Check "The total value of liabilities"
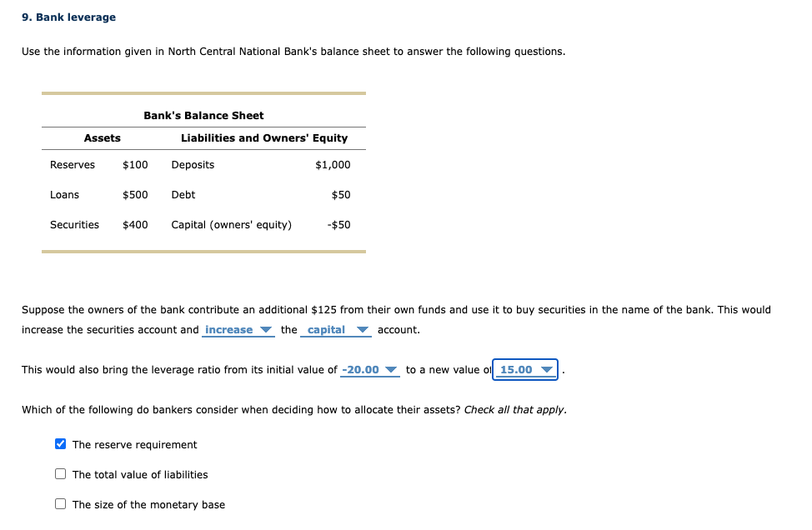 point(60,473)
